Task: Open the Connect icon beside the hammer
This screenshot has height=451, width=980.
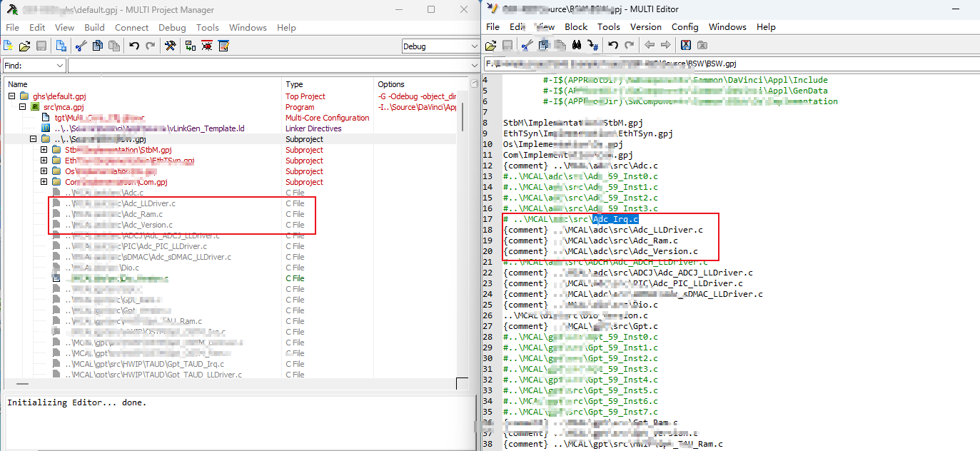Action: 190,46
